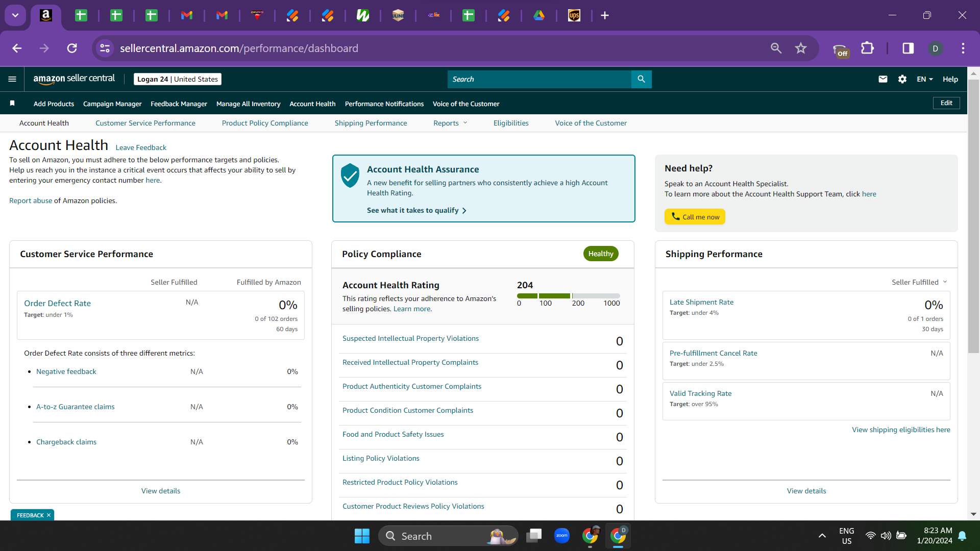Click the browser address bar URL
The width and height of the screenshot is (980, 551).
coord(239,48)
